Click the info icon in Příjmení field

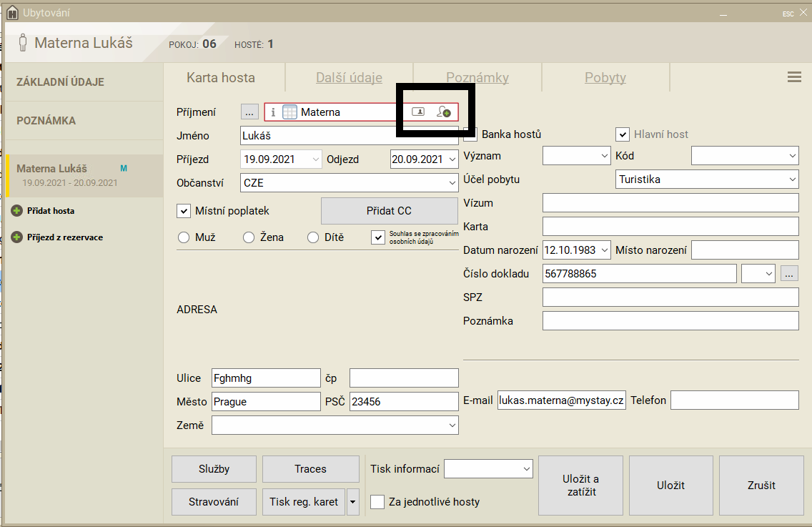[273, 112]
